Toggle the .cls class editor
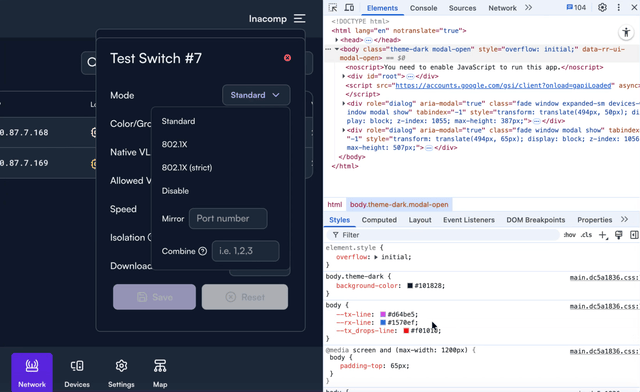640x392 pixels. [586, 235]
